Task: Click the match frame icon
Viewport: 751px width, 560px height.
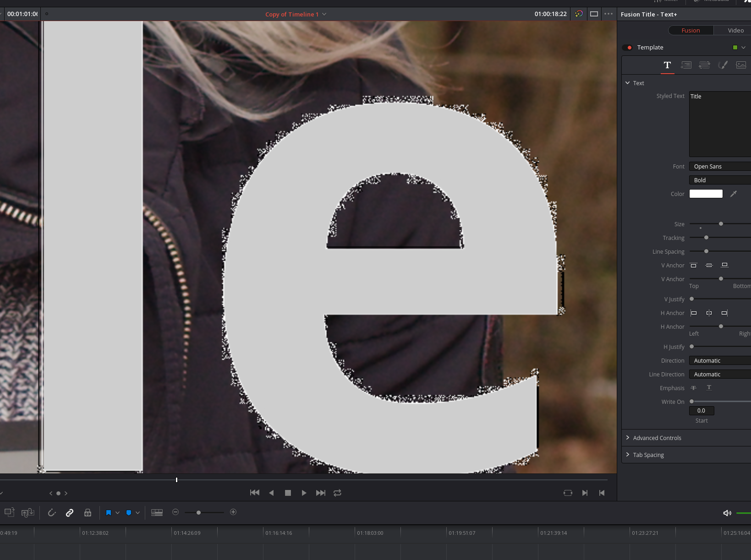Action: tap(568, 493)
